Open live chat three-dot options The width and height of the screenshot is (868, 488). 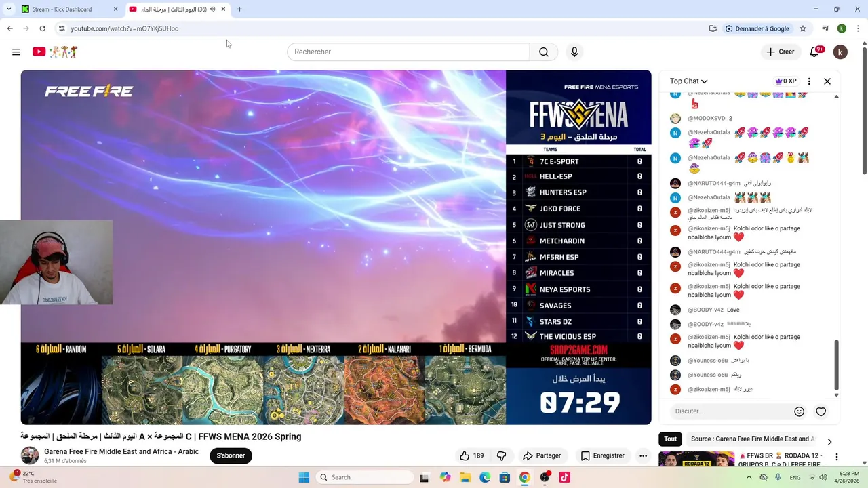coord(809,81)
